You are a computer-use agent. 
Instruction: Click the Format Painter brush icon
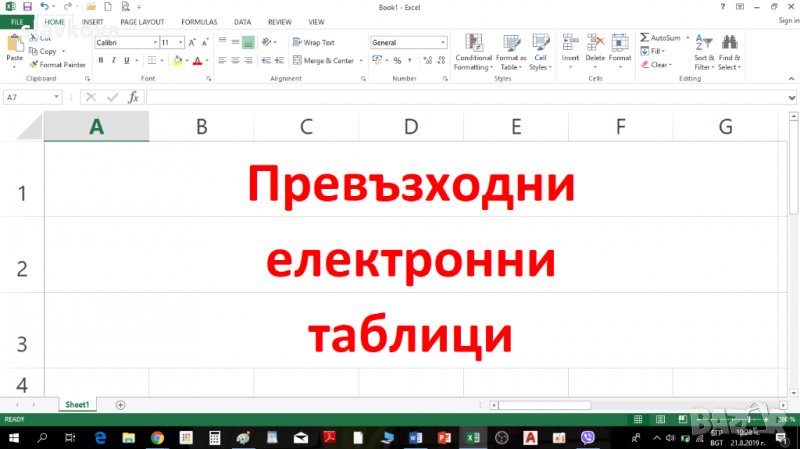click(x=33, y=64)
